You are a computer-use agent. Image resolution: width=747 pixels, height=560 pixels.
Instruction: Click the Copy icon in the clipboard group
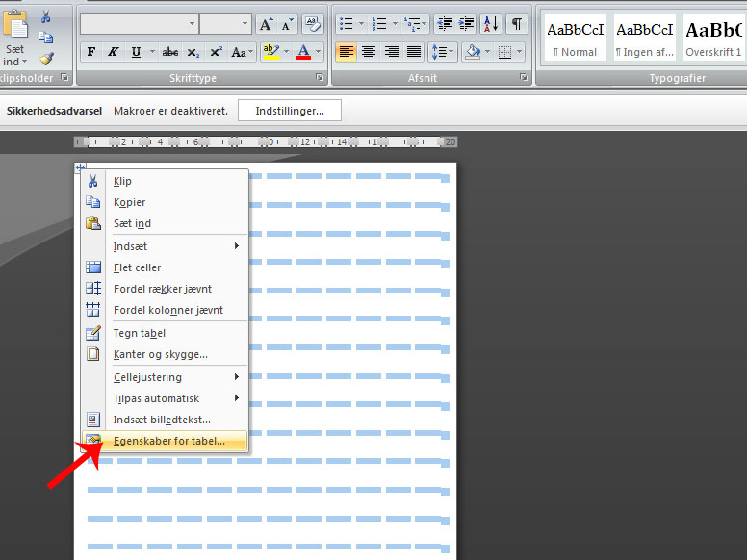46,38
